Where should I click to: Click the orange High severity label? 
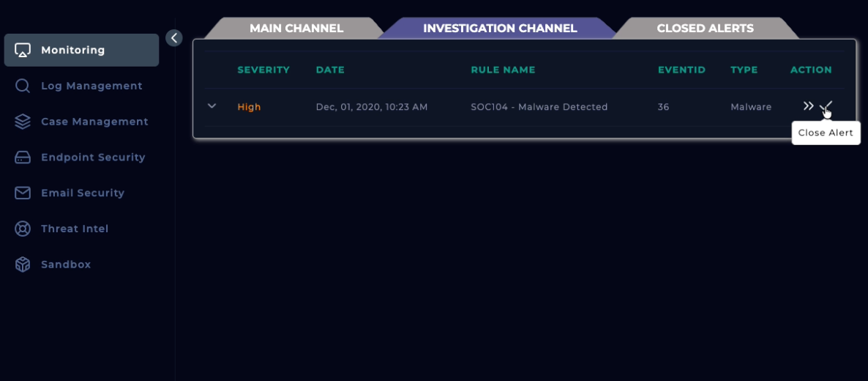pyautogui.click(x=249, y=107)
